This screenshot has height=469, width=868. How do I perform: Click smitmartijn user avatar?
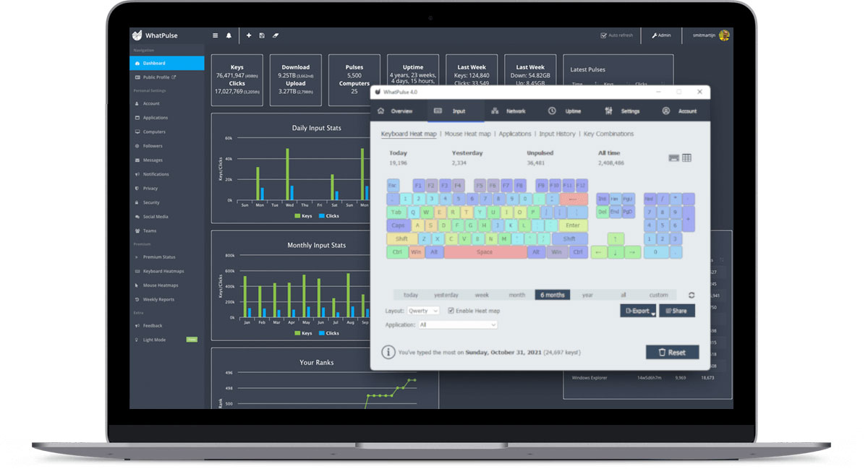pyautogui.click(x=724, y=35)
